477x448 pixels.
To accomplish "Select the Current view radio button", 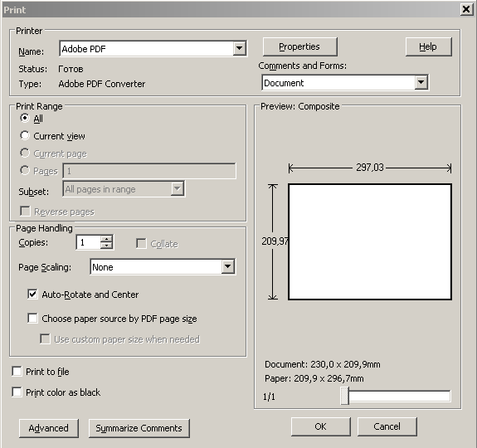I will point(25,136).
